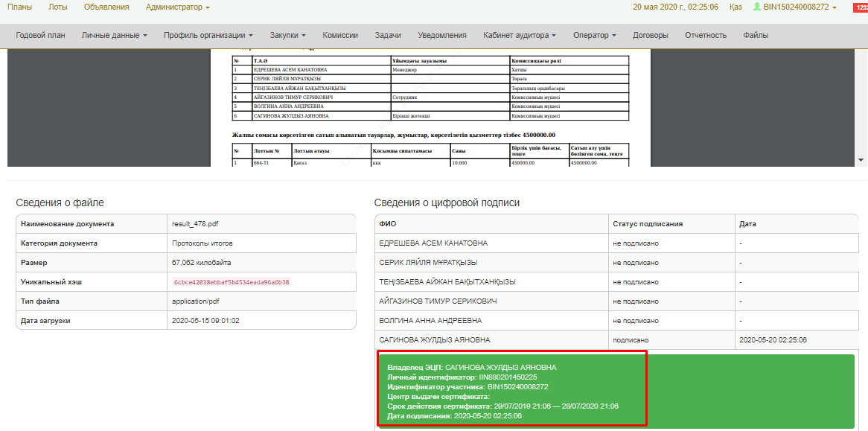Navigate to Объявления
The image size is (868, 431).
click(106, 7)
